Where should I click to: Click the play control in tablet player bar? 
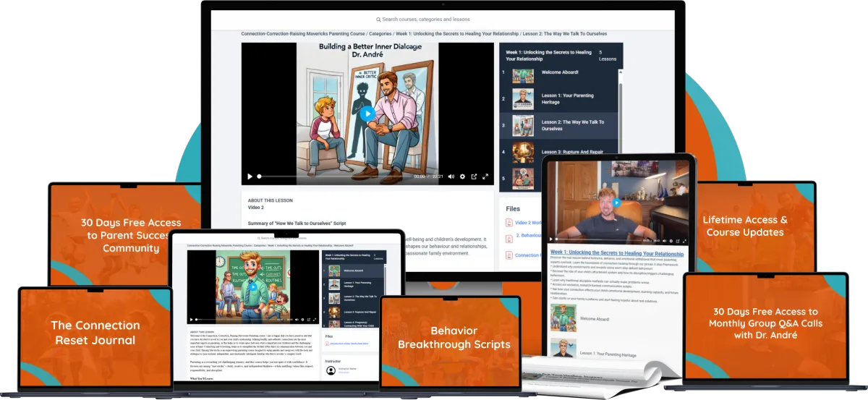coord(551,239)
